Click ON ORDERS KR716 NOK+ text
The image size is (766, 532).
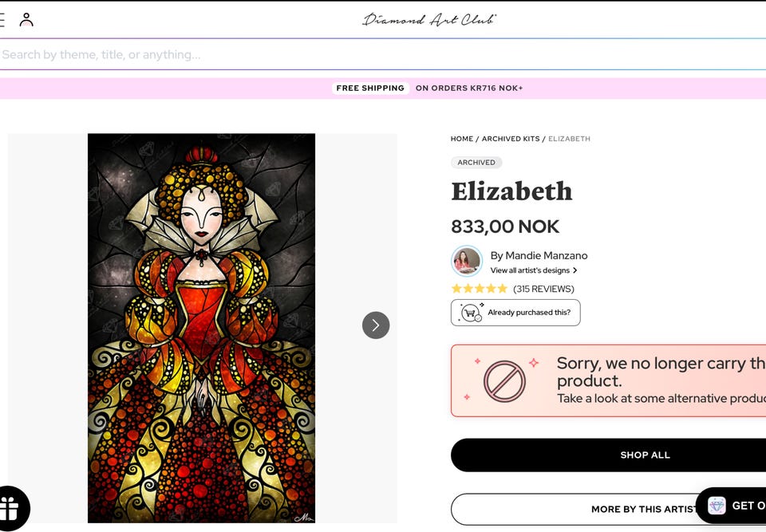click(469, 88)
